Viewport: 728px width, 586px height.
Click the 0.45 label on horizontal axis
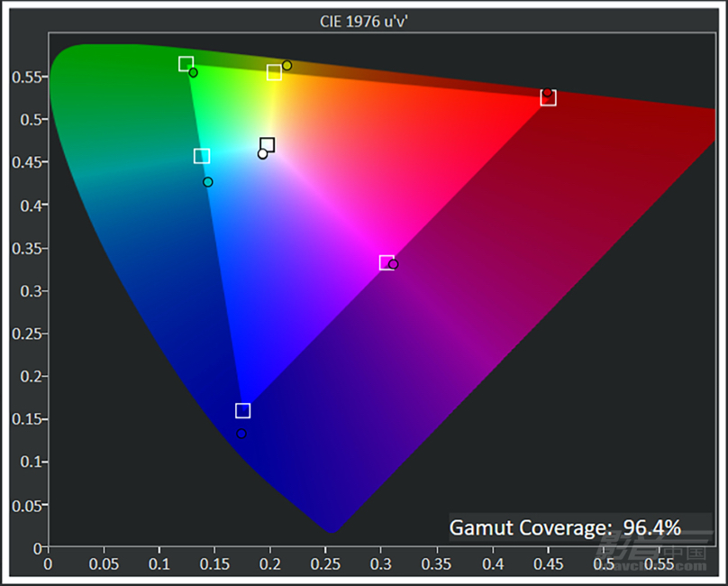(x=547, y=563)
